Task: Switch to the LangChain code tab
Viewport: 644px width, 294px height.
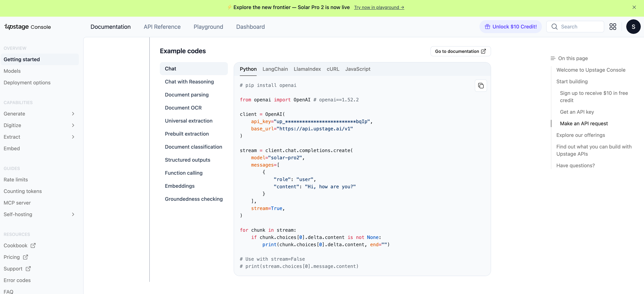Action: coord(275,69)
